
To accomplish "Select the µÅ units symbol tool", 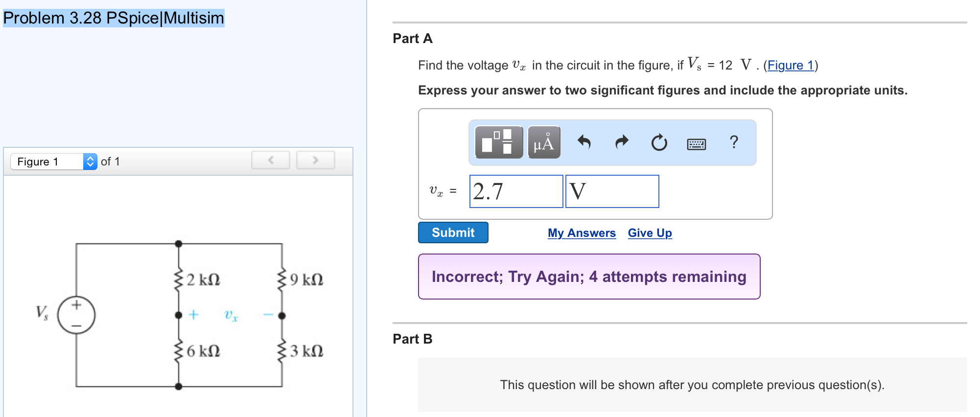I will pyautogui.click(x=543, y=142).
